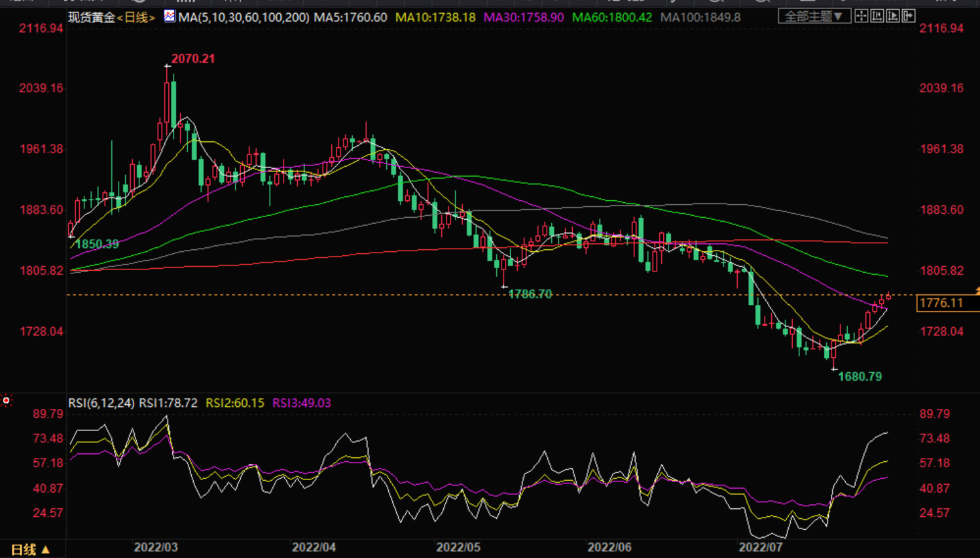Image resolution: width=980 pixels, height=558 pixels.
Task: Click the play-arrow chart replay icon
Action: pos(893,16)
